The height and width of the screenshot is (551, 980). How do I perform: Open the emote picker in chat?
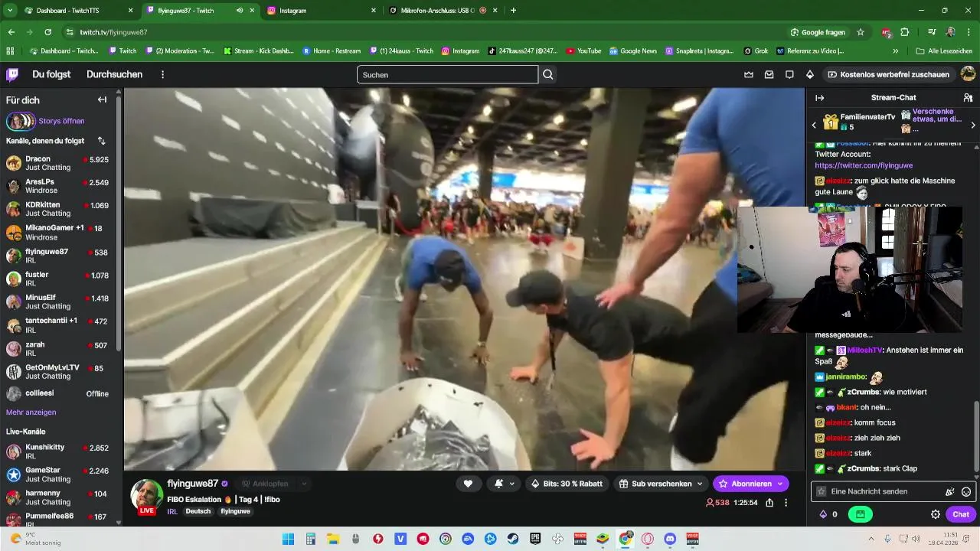pos(966,491)
